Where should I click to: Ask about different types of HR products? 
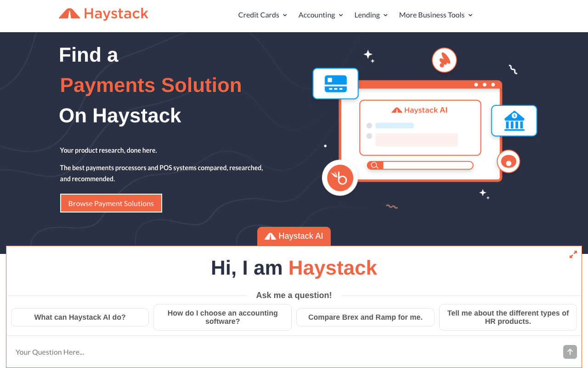(x=508, y=317)
